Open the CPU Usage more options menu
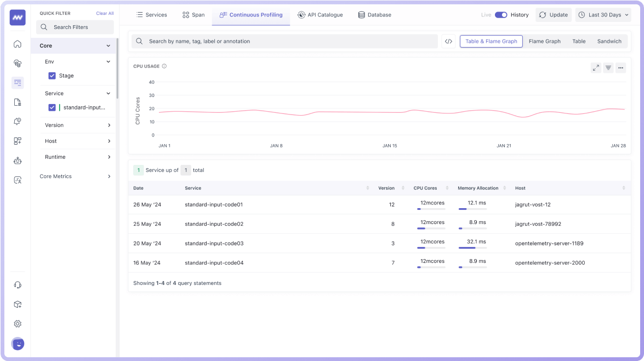 tap(620, 68)
